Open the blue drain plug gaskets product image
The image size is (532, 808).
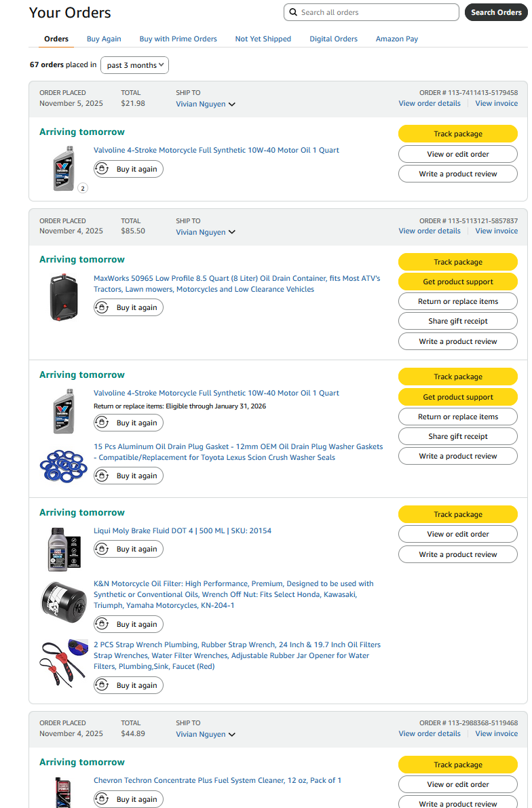(63, 466)
